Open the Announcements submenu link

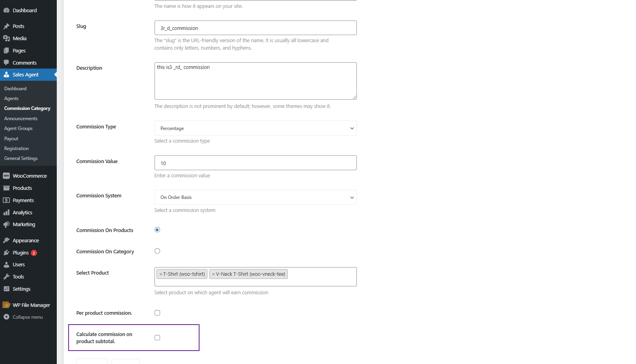(x=21, y=119)
